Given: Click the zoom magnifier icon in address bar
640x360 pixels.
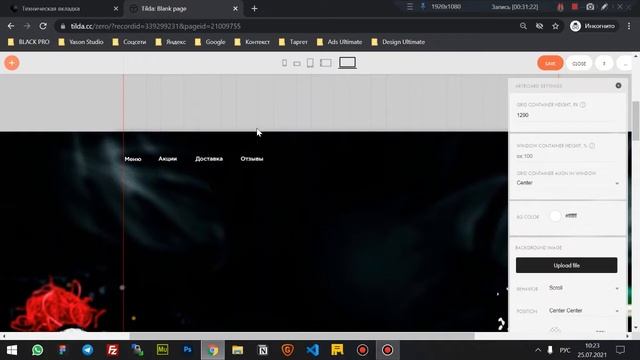Looking at the screenshot, I should pyautogui.click(x=523, y=26).
